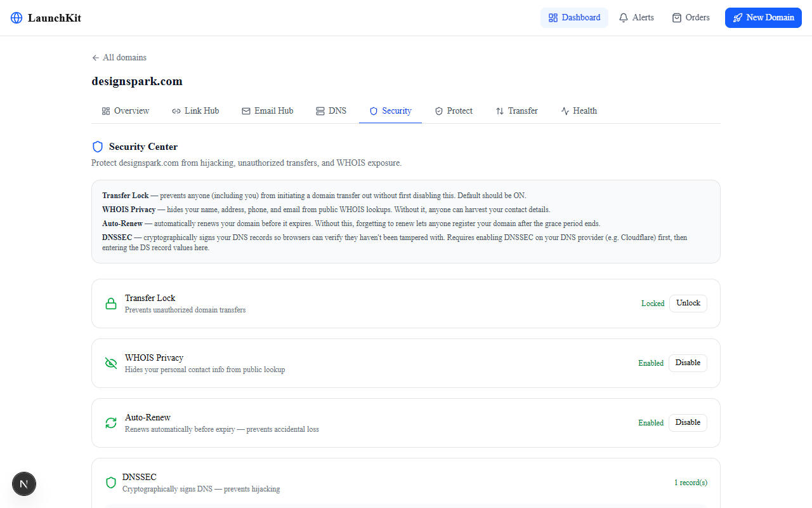
Task: Click the Auto-Renew card title
Action: pos(148,417)
